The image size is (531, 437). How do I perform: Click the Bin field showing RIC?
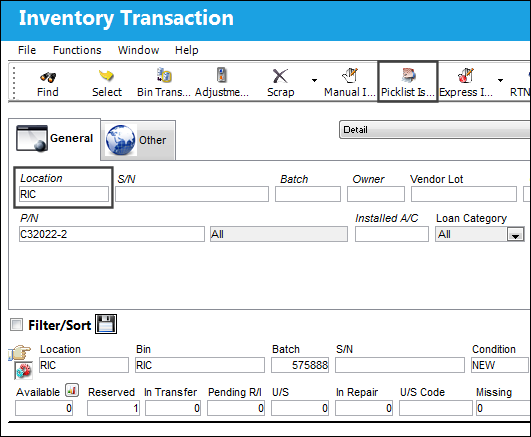click(x=200, y=365)
